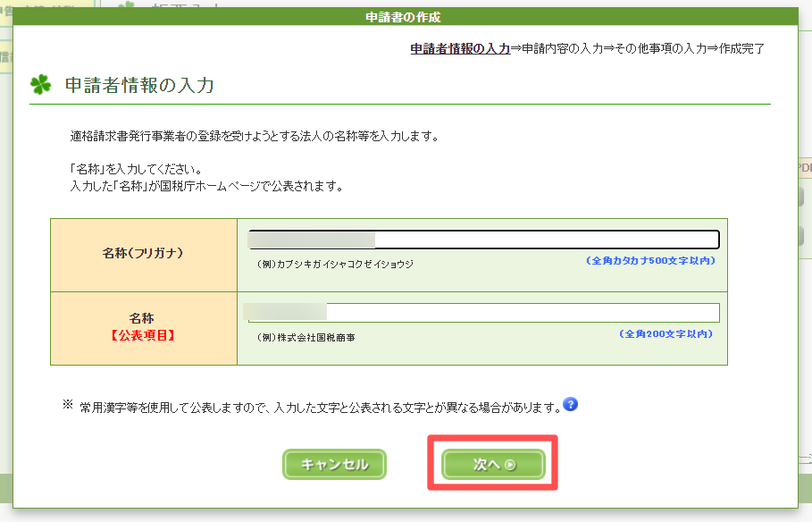812x522 pixels.
Task: Focus the 名称(フリガナ) input field
Action: point(483,240)
